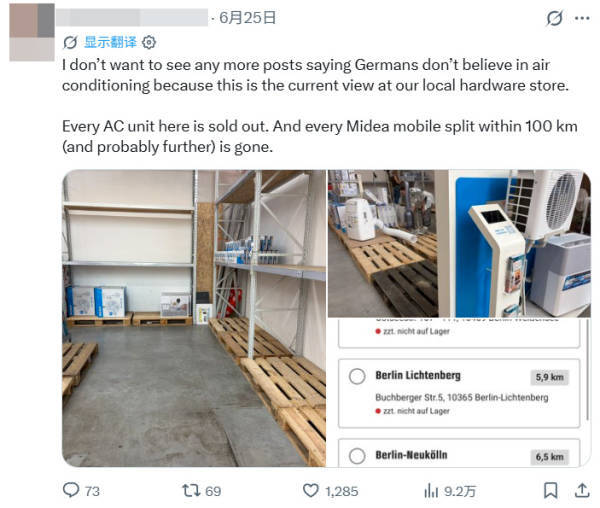Open translation settings gear icon
This screenshot has height=508, width=600.
(149, 42)
